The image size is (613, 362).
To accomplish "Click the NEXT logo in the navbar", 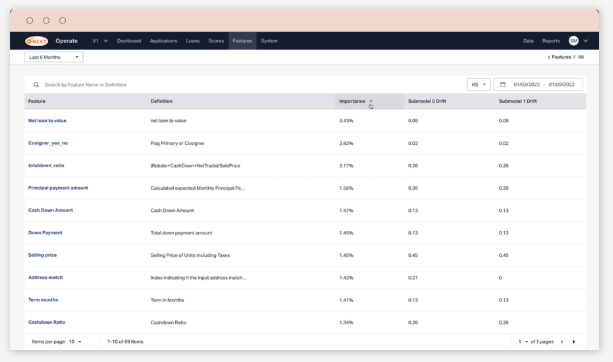I will point(36,41).
